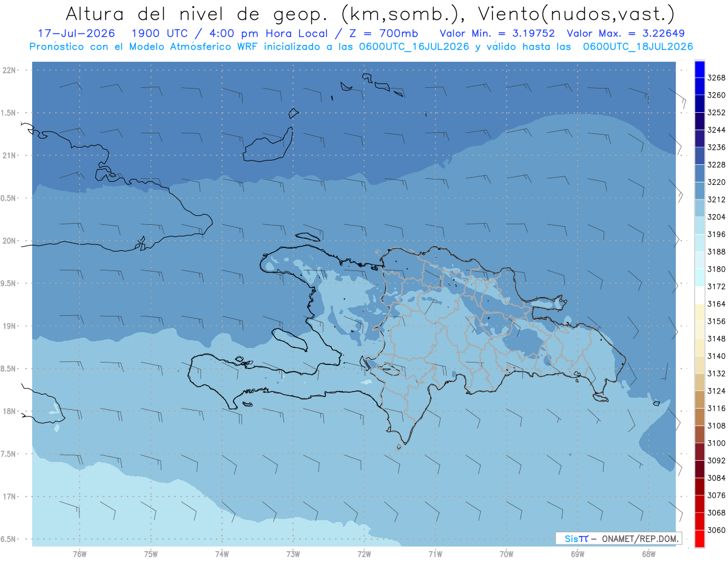The width and height of the screenshot is (728, 562).
Task: Click the '17N' latitude label
Action: [10, 497]
